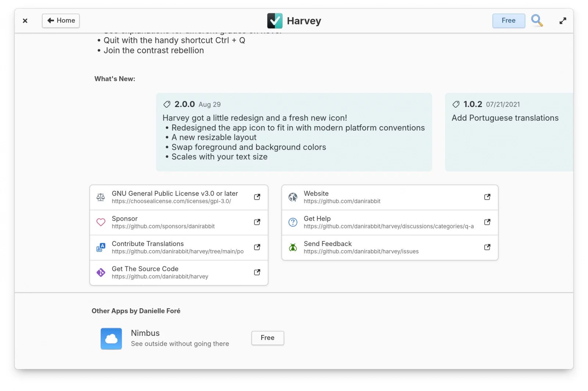Click 'Redesigned the app icon' bullet line
Image resolution: width=588 pixels, height=391 pixels.
[298, 128]
